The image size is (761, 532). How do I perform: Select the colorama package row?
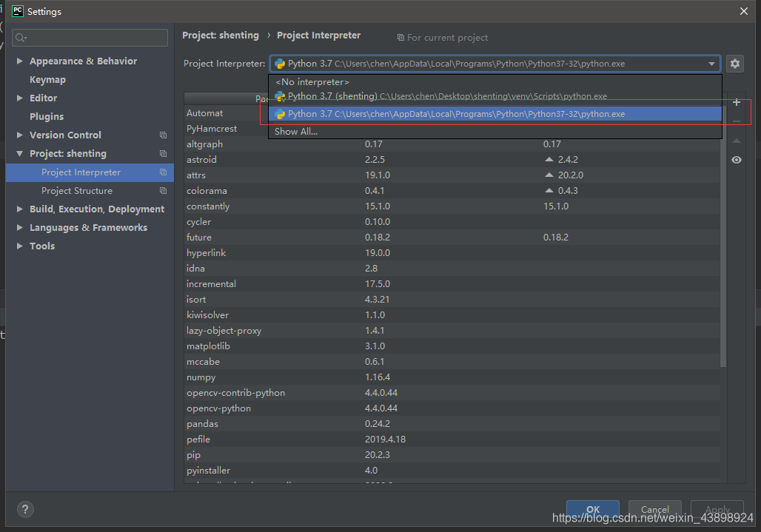(x=452, y=191)
